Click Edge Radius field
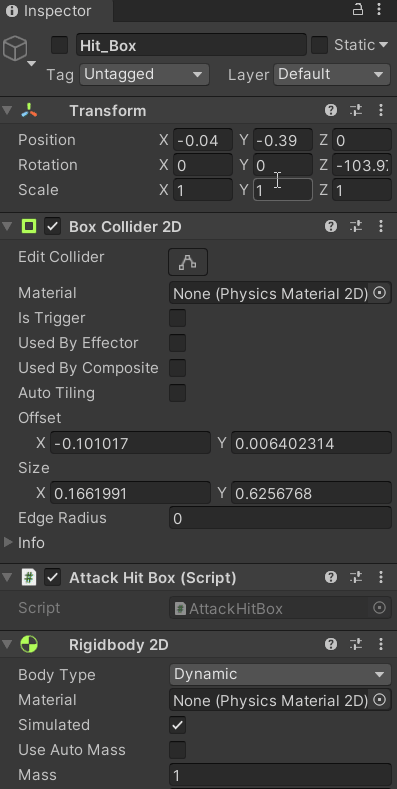This screenshot has height=789, width=397. tap(280, 518)
